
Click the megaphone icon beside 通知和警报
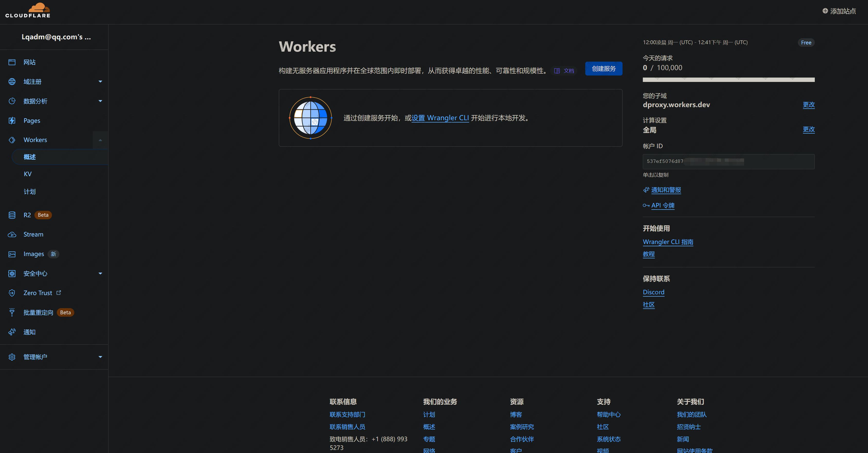(x=646, y=190)
